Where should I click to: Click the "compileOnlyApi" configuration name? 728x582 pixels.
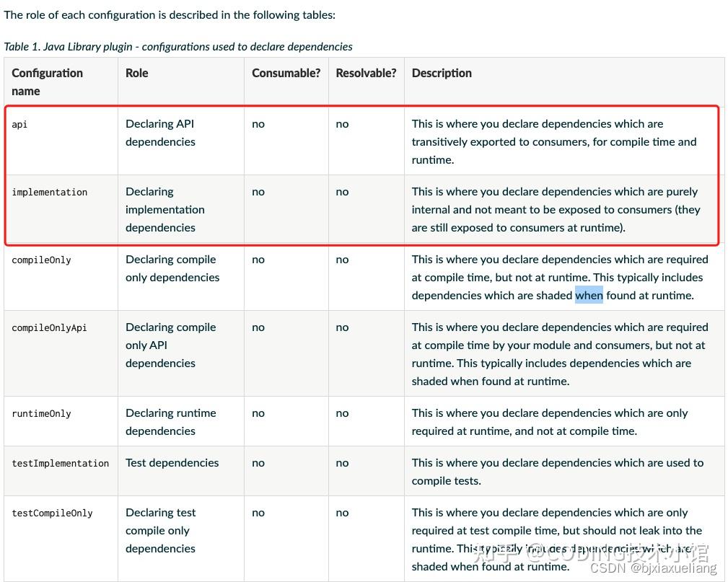click(x=49, y=327)
